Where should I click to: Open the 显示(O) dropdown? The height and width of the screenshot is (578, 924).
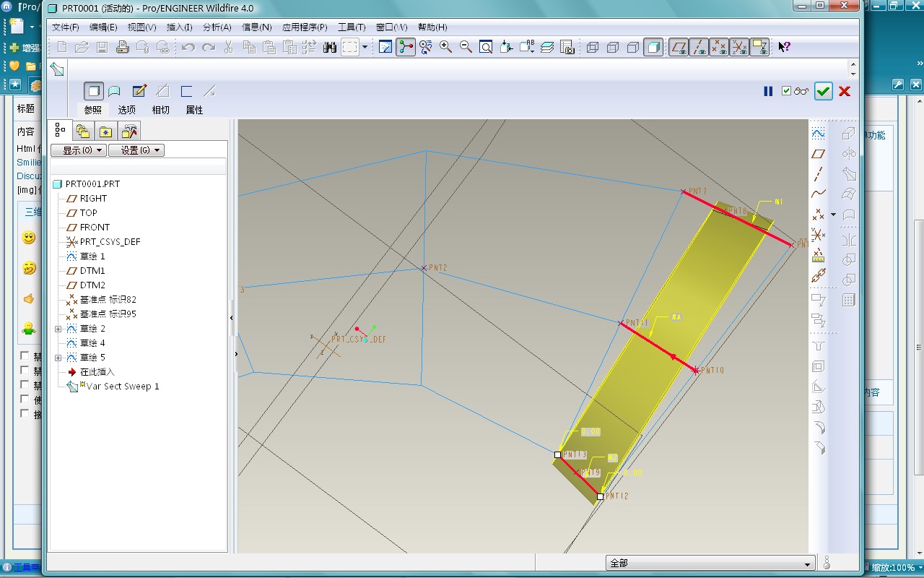(x=79, y=150)
